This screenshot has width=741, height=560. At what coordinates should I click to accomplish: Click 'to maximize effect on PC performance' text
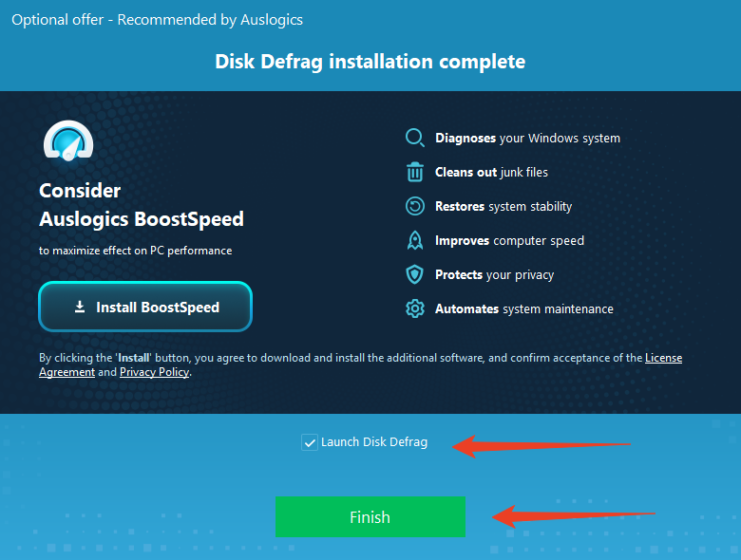(135, 251)
